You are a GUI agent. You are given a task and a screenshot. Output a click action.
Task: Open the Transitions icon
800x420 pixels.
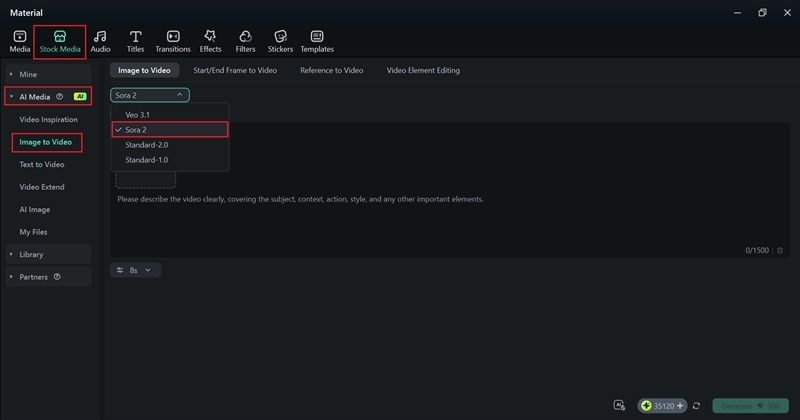[x=173, y=36]
